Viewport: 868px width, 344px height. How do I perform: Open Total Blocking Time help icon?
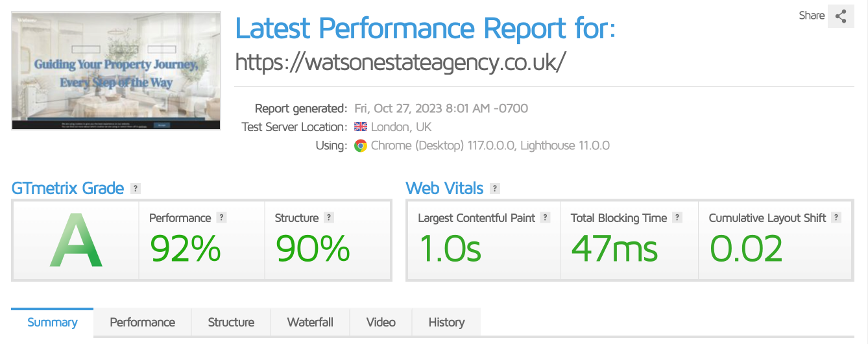677,218
